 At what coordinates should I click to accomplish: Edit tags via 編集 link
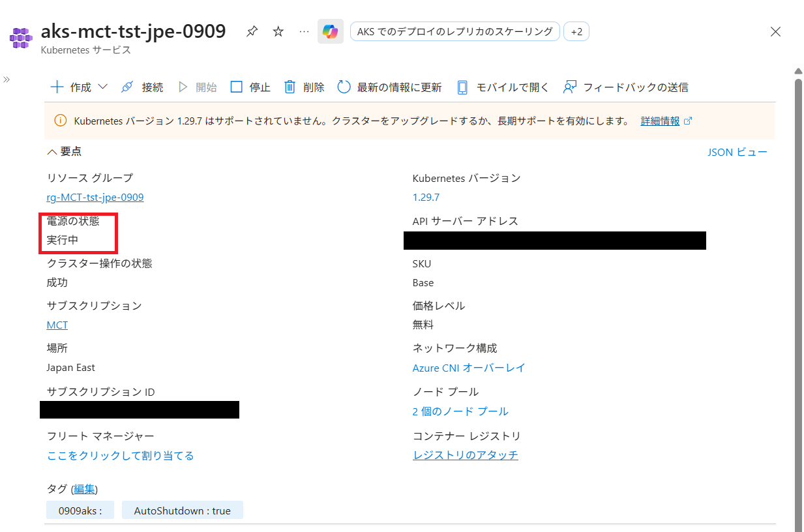pos(84,489)
